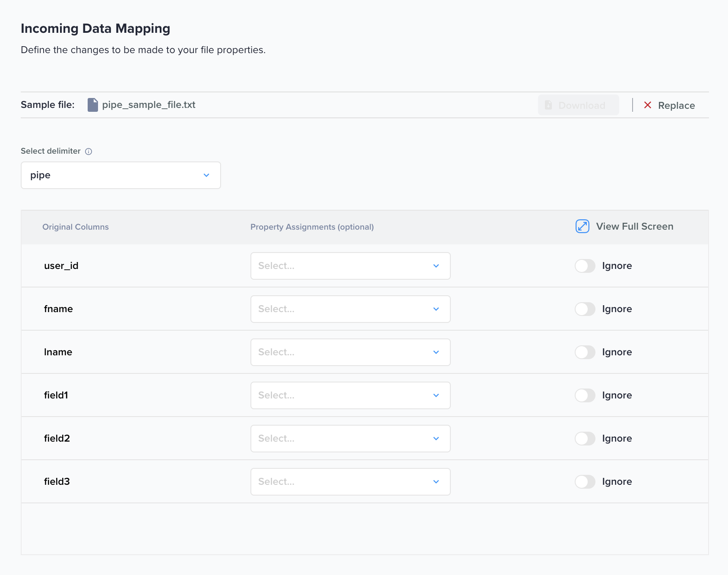
Task: Click the pipe_sample_file.txt document icon
Action: [93, 105]
